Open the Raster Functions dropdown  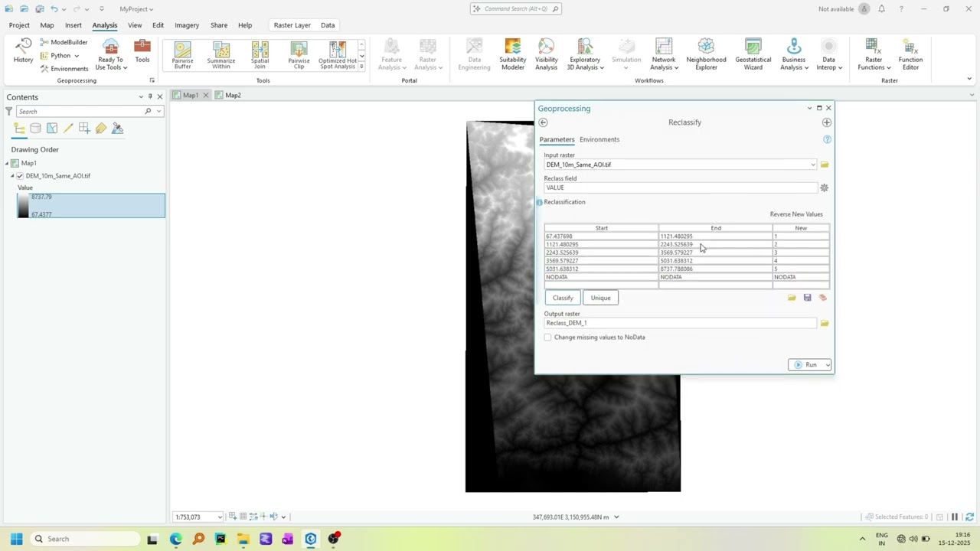874,55
